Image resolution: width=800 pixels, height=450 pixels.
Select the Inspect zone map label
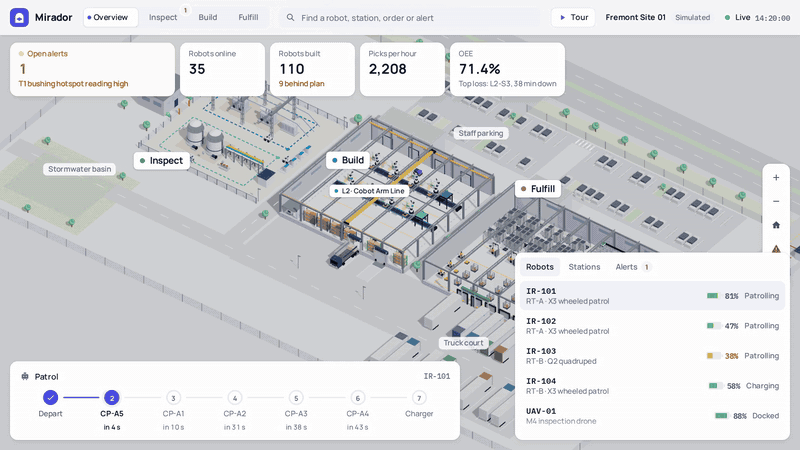[162, 161]
